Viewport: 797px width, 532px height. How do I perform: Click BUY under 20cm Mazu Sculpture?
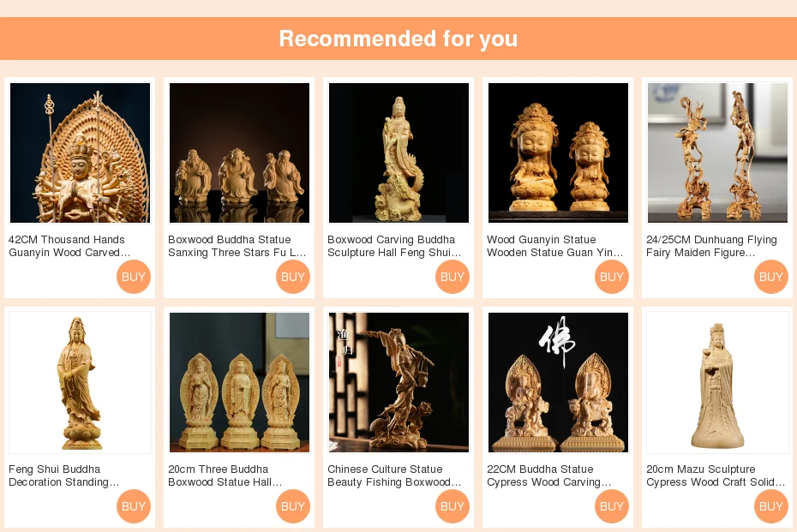tap(771, 506)
